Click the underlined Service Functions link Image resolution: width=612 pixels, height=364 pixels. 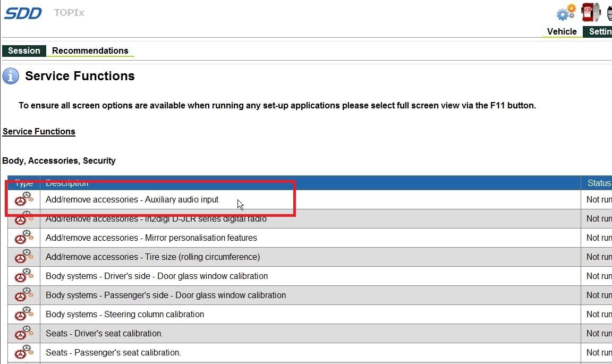click(39, 131)
